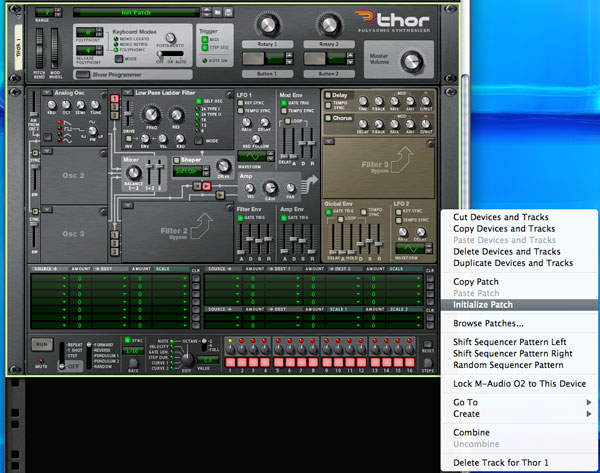Open the Osc 3 slot dropdown arrow
The height and width of the screenshot is (473, 600).
(x=47, y=209)
